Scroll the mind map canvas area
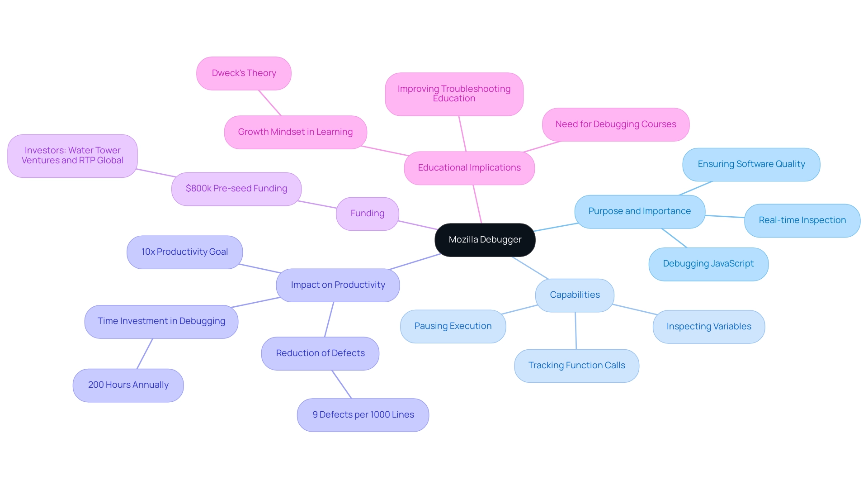This screenshot has width=868, height=490. point(434,245)
